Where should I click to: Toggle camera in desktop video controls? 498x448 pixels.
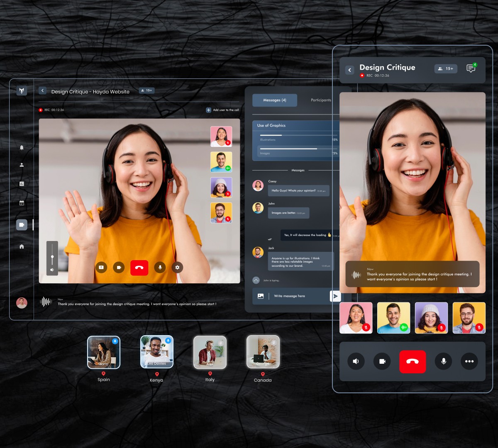[x=119, y=268]
